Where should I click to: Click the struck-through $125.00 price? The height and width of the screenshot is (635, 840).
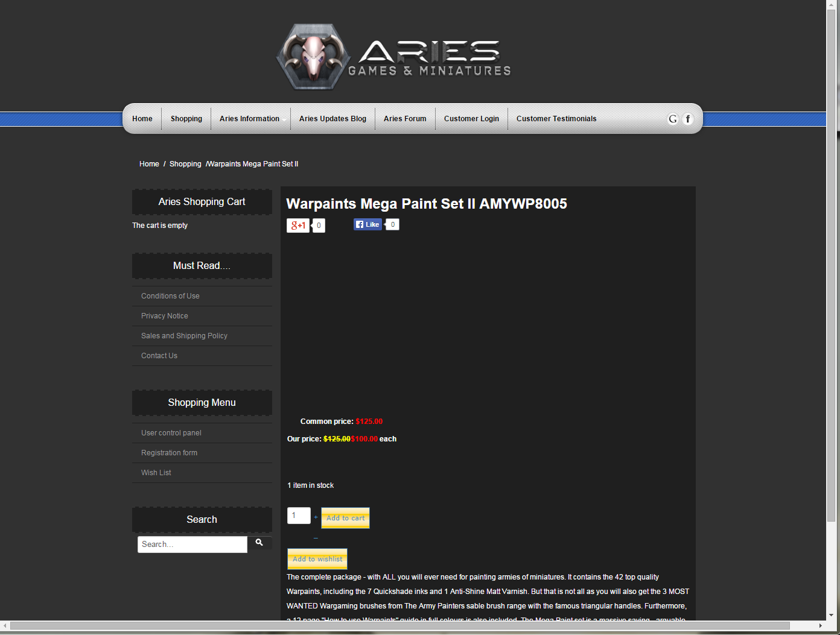point(337,439)
